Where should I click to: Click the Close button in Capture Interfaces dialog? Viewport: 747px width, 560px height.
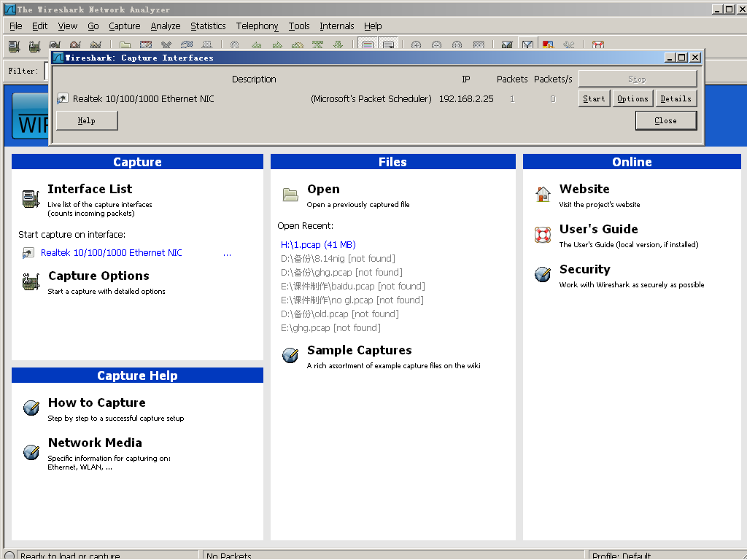[x=665, y=120]
